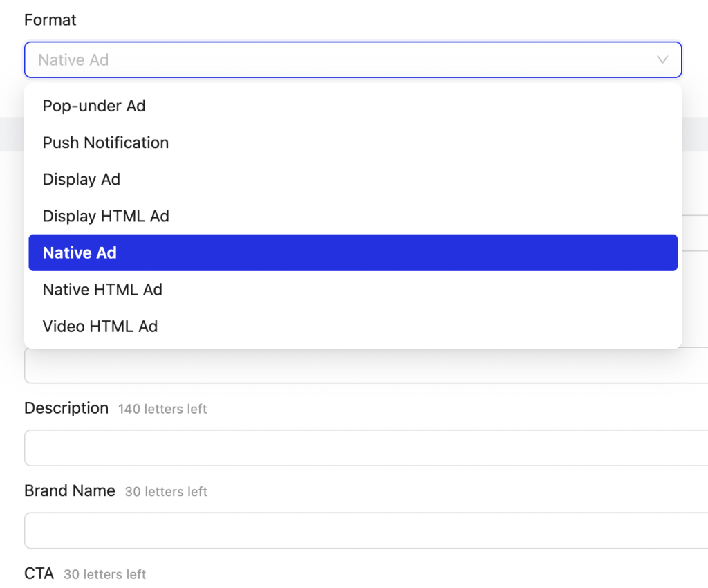The height and width of the screenshot is (588, 708).
Task: Click the CTA 30 letters left counter
Action: [104, 574]
